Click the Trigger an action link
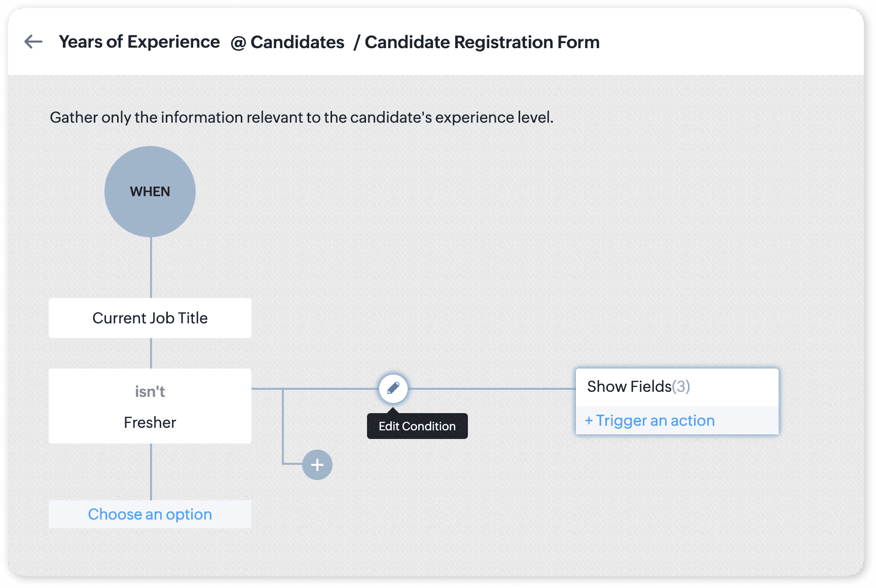876x588 pixels. [x=655, y=421]
